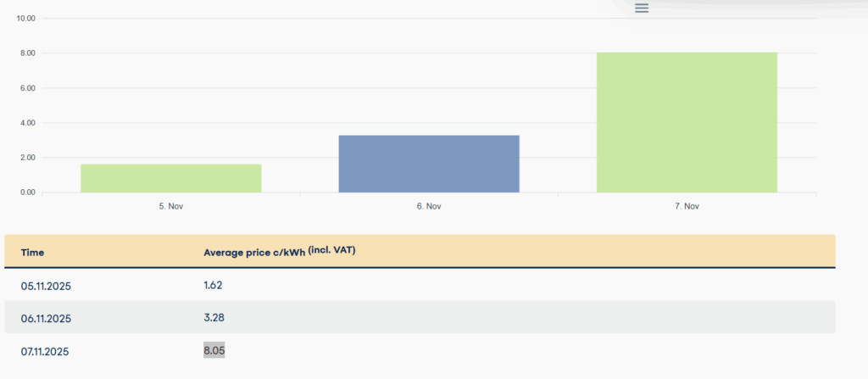868x379 pixels.
Task: Click the "6. Nov" x-axis label
Action: [429, 206]
